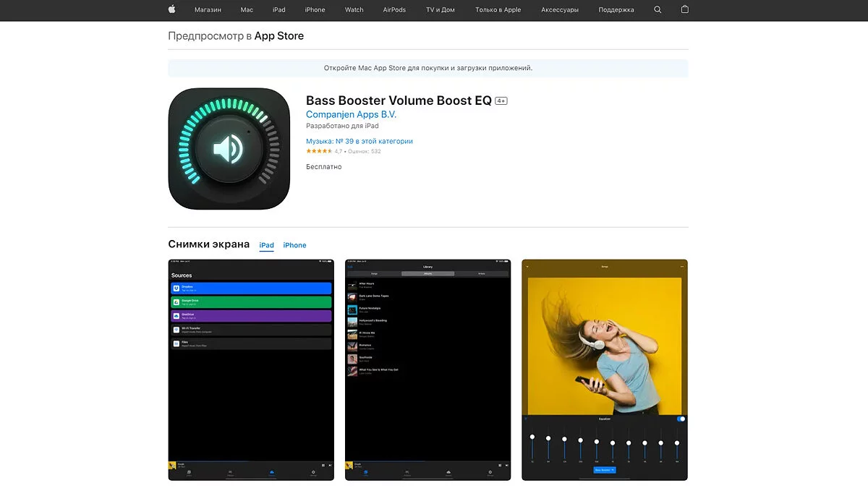Open the search magnifier icon
868x488 pixels.
coord(658,10)
